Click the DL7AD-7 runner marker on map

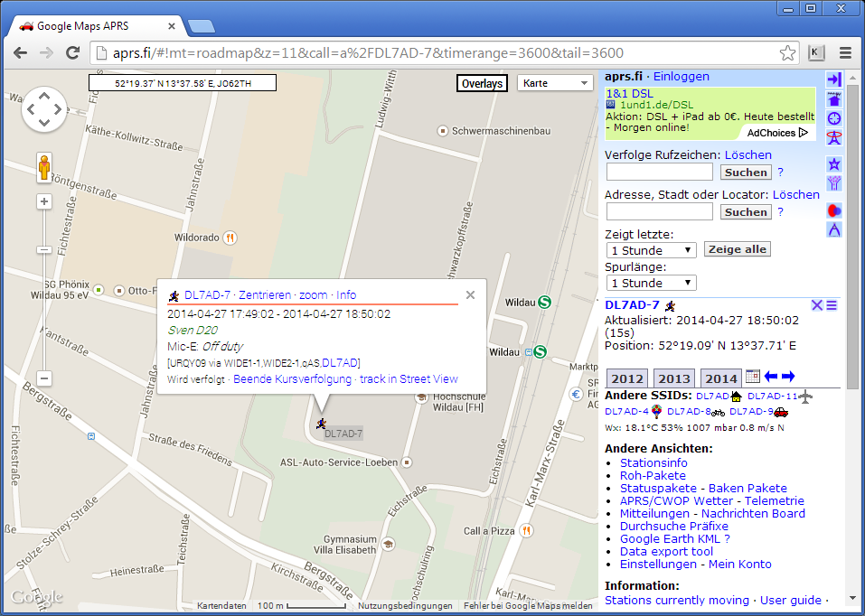(321, 424)
